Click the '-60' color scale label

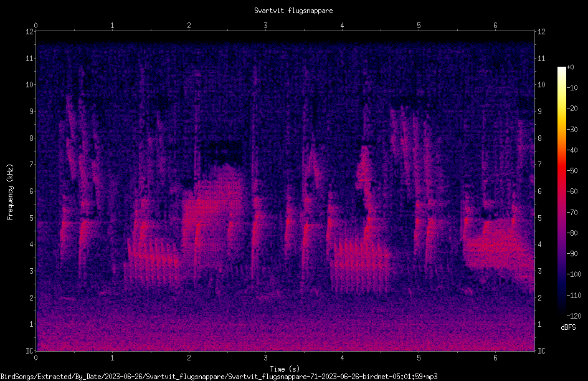(572, 191)
